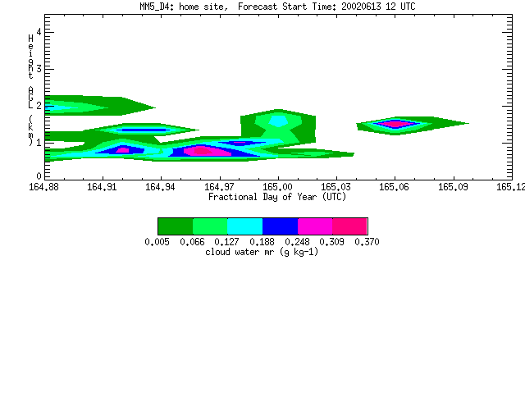Screen dimensions: 525x420
Task: Select the cyan color legend swatch
Action: coord(245,226)
